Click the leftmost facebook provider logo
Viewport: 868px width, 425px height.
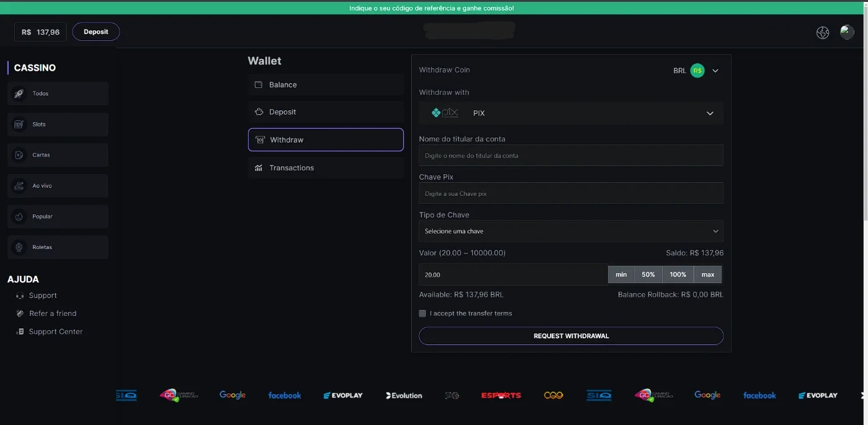(x=285, y=395)
